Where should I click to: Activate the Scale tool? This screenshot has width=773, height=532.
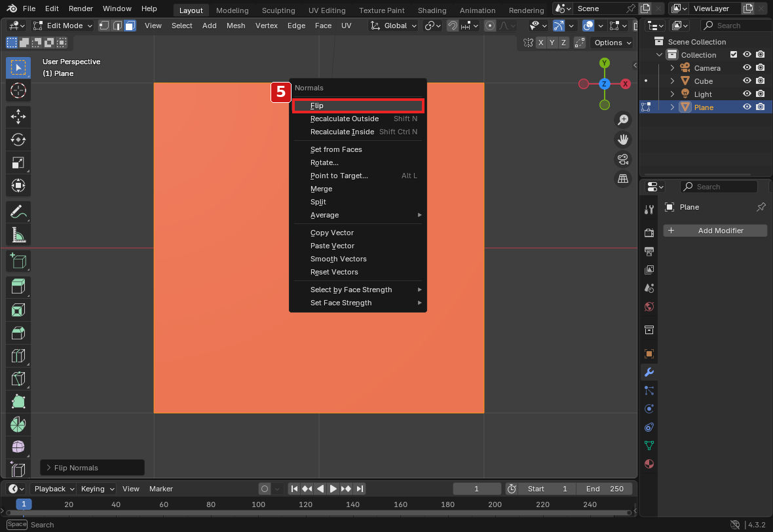tap(18, 162)
